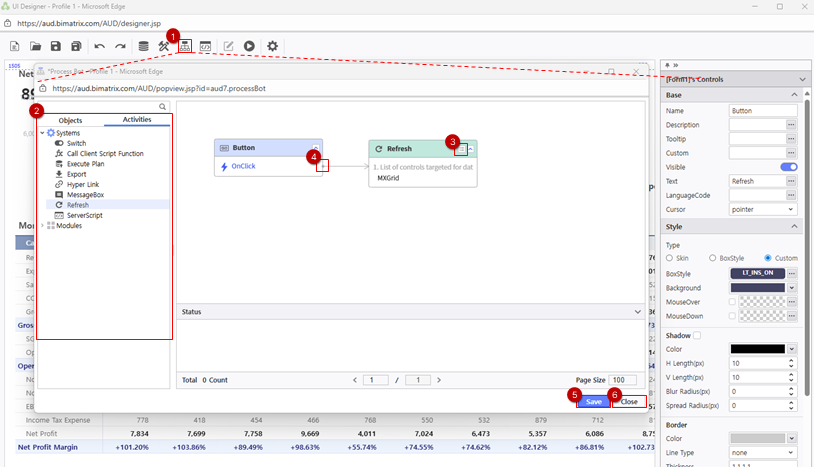Screen dimensions: 814x467
Task: Enable the Shadow checkbox
Action: 698,335
